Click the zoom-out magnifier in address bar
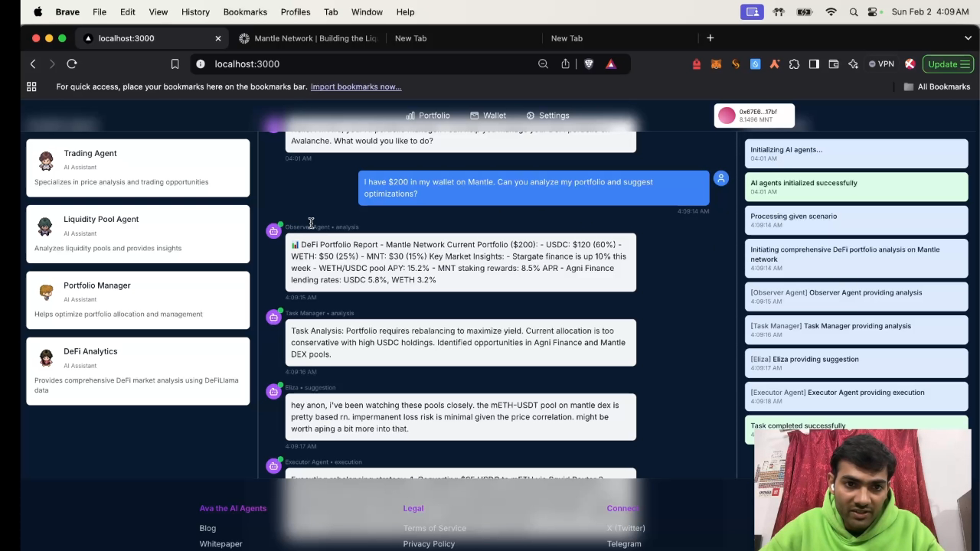The height and width of the screenshot is (551, 980). coord(543,64)
